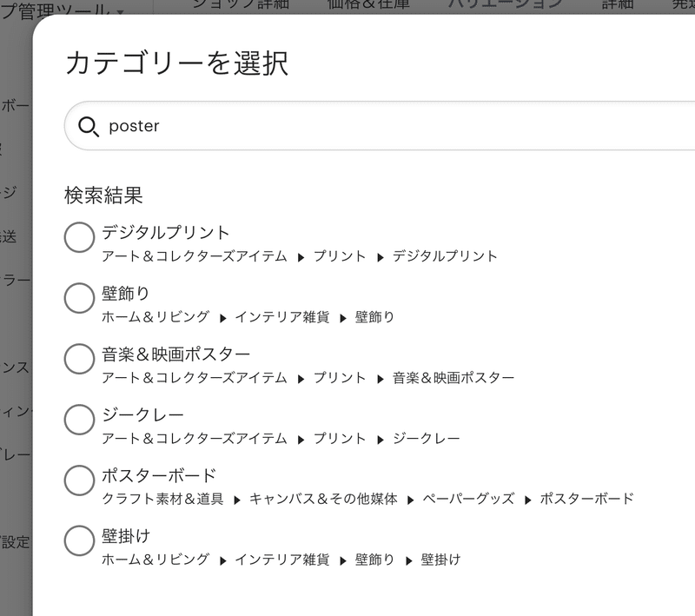Select the 壁掛け radio button
695x616 pixels.
pos(79,540)
